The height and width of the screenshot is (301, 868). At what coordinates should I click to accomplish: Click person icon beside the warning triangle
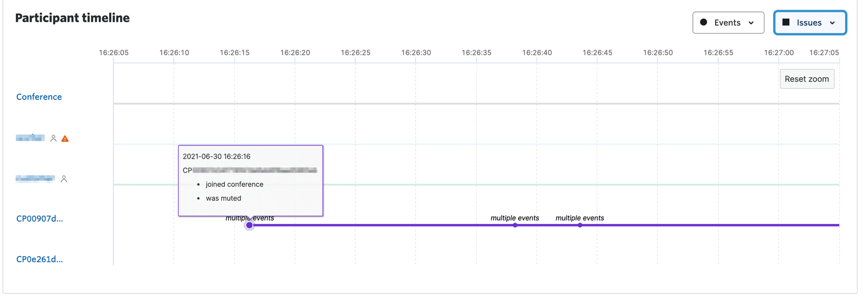(x=53, y=139)
